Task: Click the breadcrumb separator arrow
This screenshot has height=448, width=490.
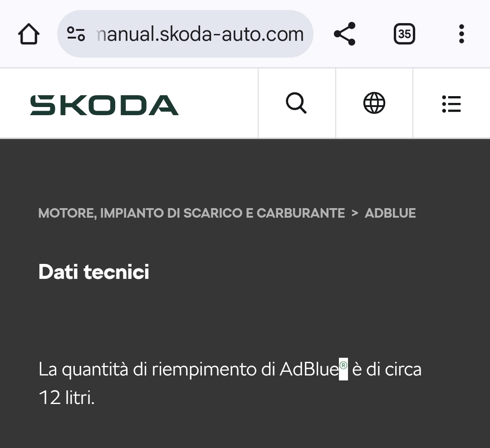Action: [x=355, y=213]
